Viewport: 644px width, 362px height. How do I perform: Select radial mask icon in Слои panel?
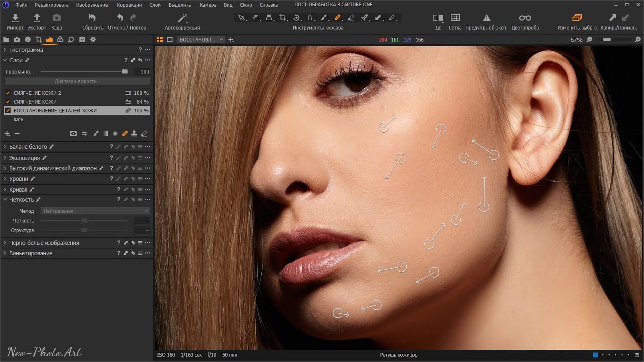coord(115,134)
